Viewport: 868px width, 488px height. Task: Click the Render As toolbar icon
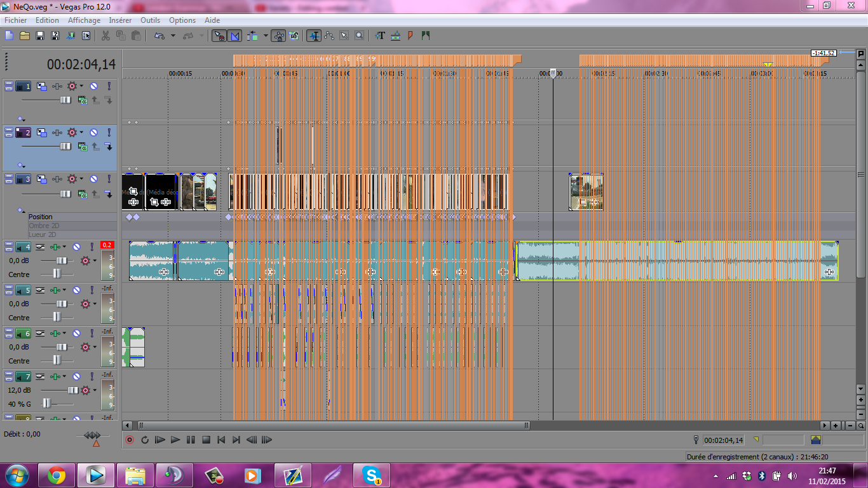point(71,36)
